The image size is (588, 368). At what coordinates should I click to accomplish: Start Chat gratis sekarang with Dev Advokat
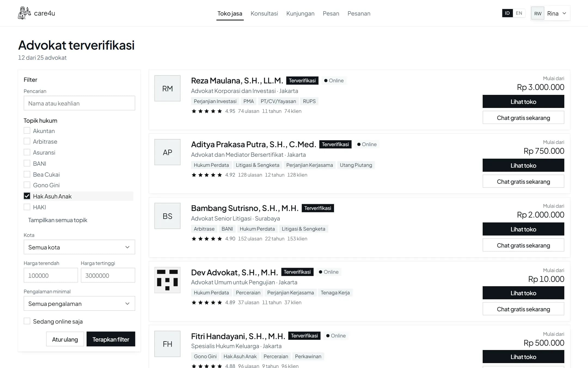tap(523, 309)
